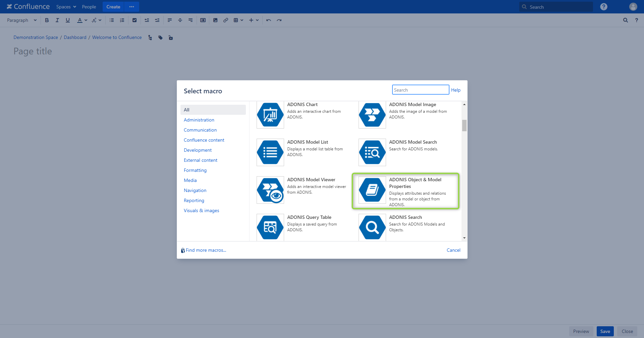This screenshot has width=644, height=338.
Task: Expand the more formatting dropdown
Action: (x=97, y=20)
